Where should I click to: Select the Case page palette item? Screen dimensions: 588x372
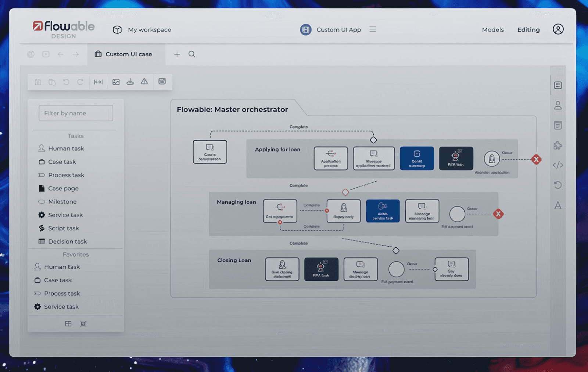pos(59,188)
